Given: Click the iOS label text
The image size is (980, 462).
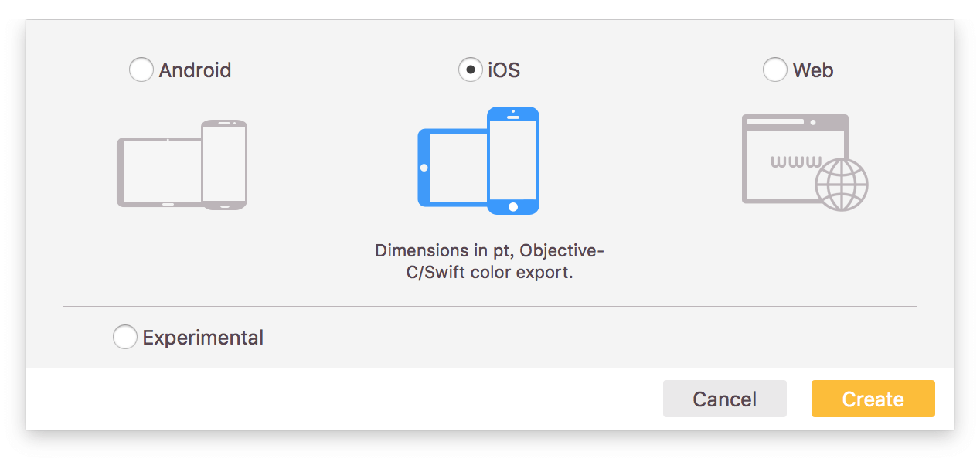Looking at the screenshot, I should (x=504, y=70).
